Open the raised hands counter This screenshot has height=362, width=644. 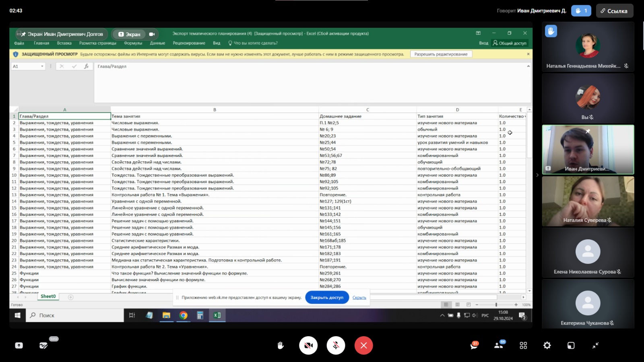581,11
